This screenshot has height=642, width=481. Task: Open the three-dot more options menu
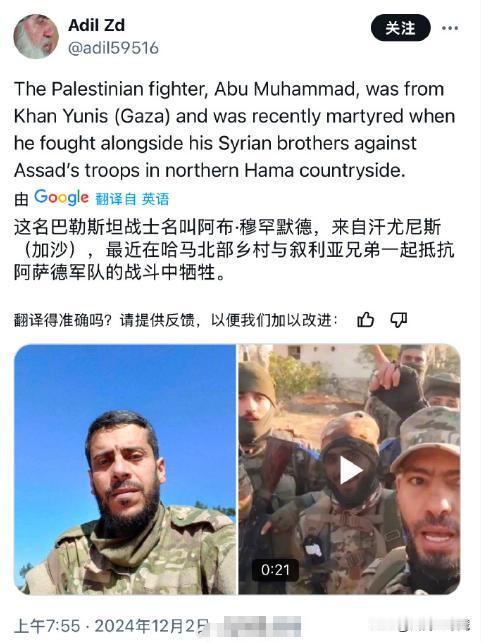click(449, 28)
